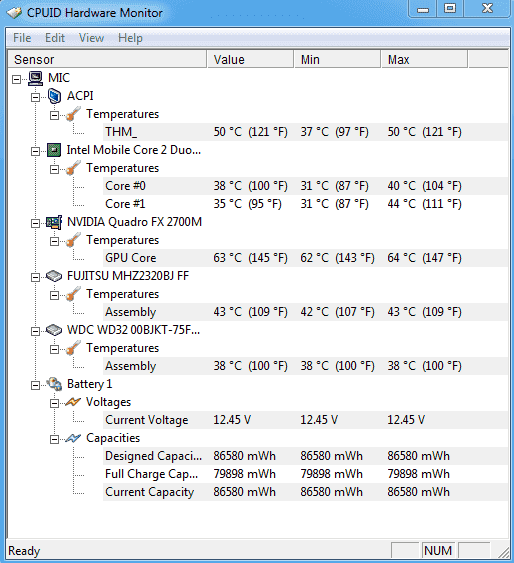Select Assembly under WDC drive
Viewport: 514px width, 563px height.
point(305,366)
